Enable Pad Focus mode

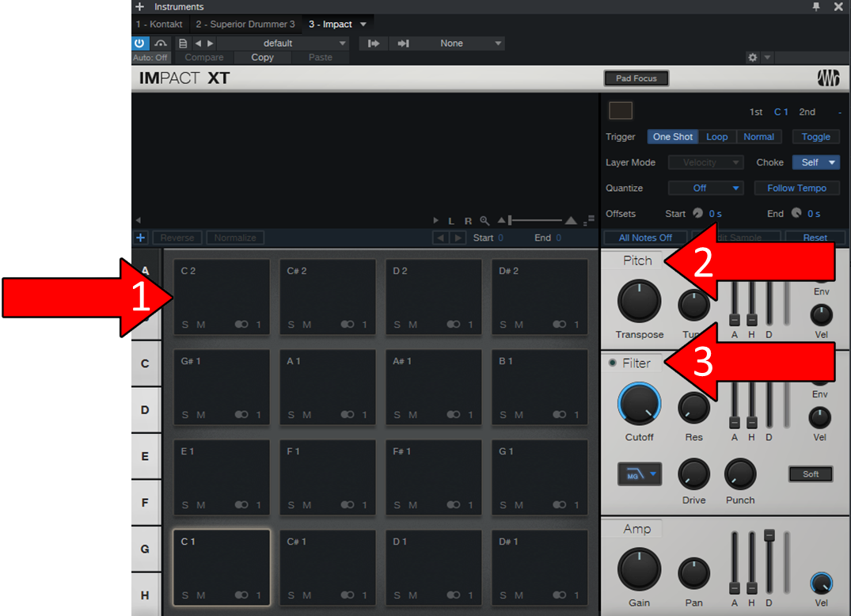[636, 78]
